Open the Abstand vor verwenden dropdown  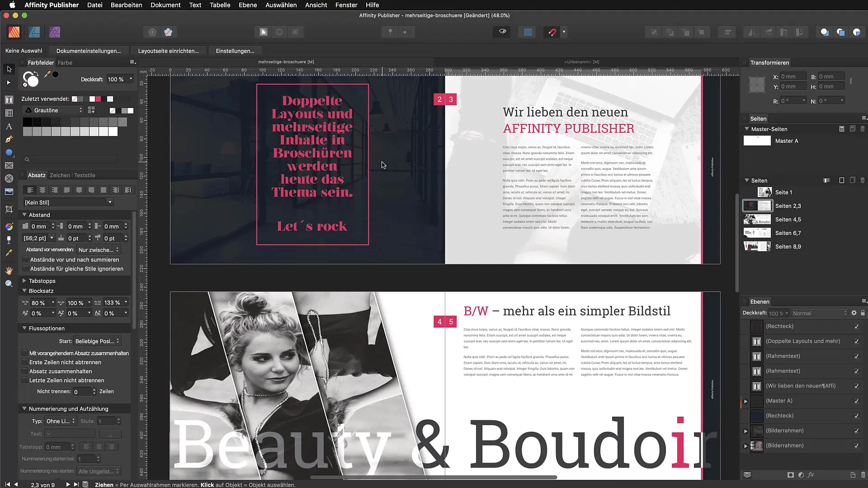(99, 250)
